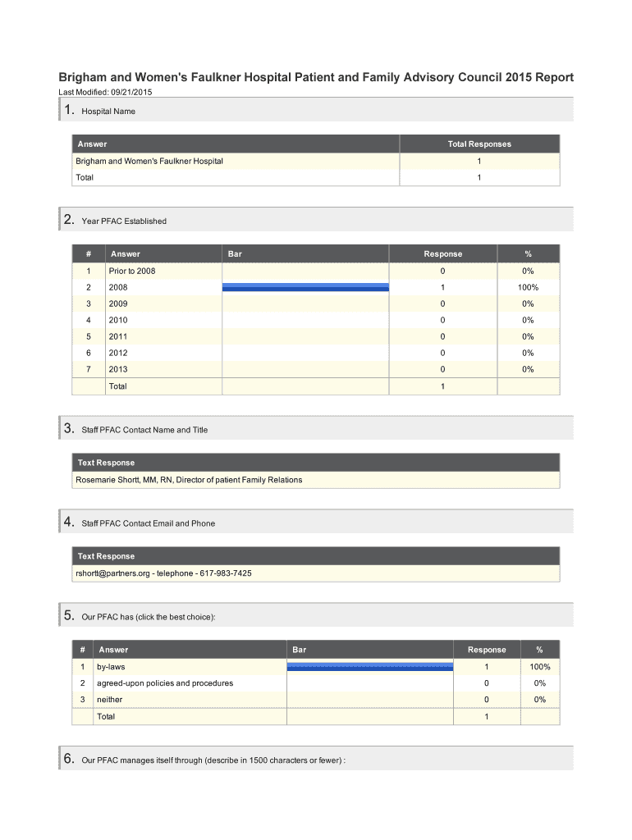Viewport: 632px width, 840px height.
Task: Select the Brigham and Women's Faulkner Hospital answer cell
Action: [149, 161]
